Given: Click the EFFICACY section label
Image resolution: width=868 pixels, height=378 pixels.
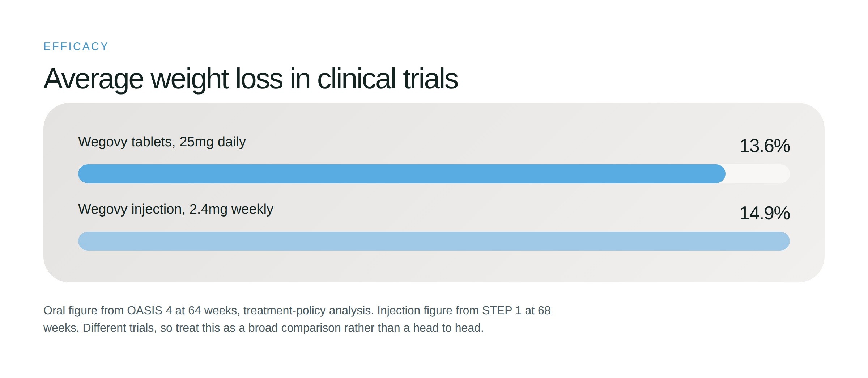Looking at the screenshot, I should click(76, 46).
